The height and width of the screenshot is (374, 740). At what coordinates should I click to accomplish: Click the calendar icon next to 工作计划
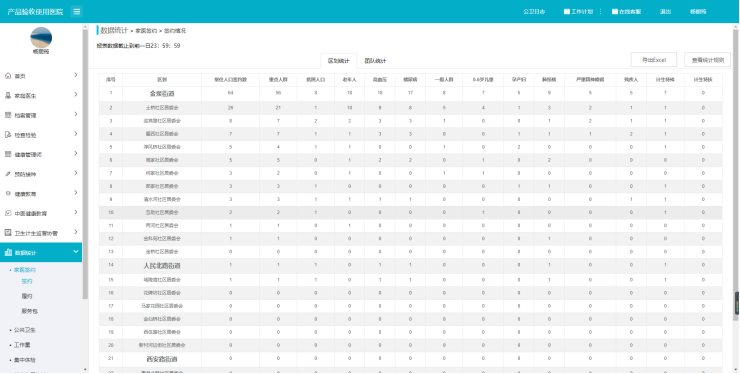567,12
